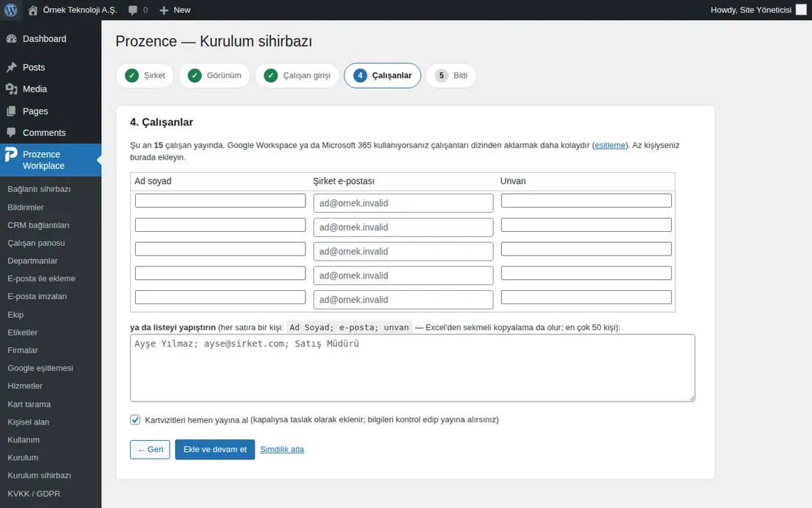Open the eşitleme link
The width and height of the screenshot is (812, 508).
[610, 145]
